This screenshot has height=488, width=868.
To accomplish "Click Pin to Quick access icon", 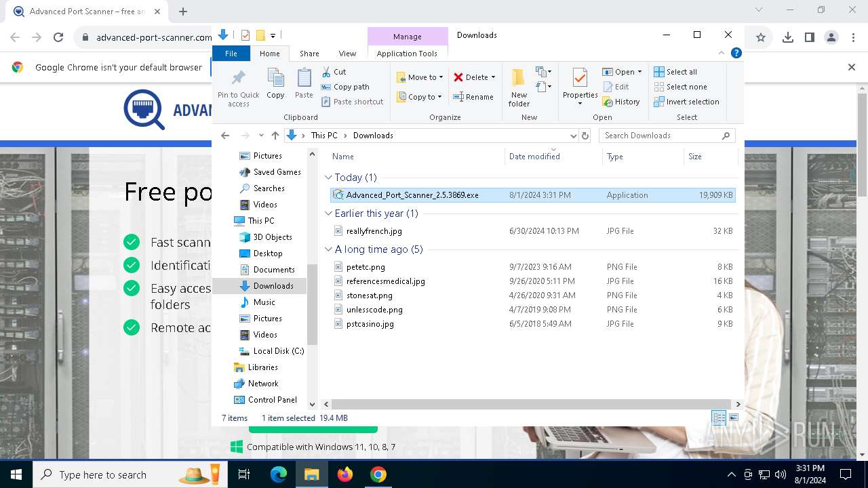I will click(238, 77).
